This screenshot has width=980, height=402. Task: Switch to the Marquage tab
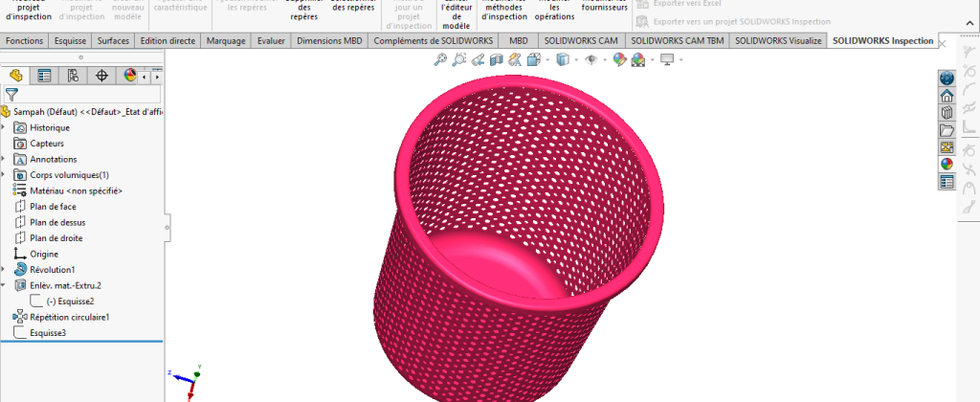(226, 40)
